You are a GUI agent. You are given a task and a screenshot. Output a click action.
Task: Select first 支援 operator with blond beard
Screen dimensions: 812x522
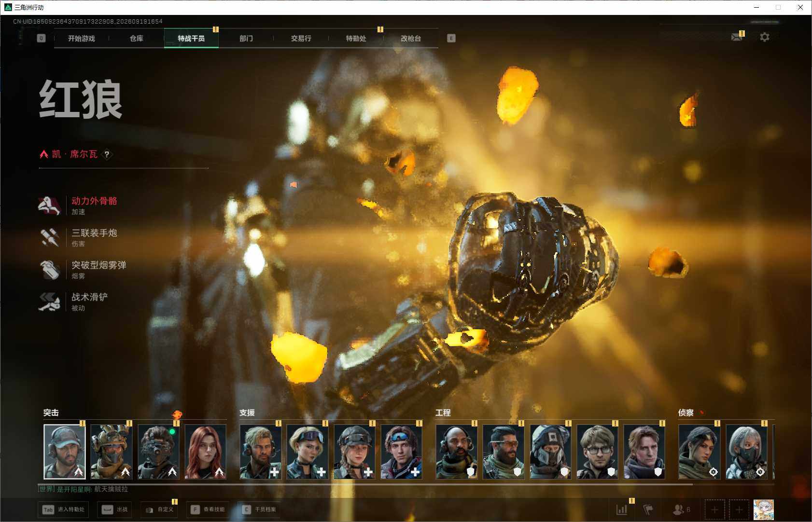tap(261, 452)
